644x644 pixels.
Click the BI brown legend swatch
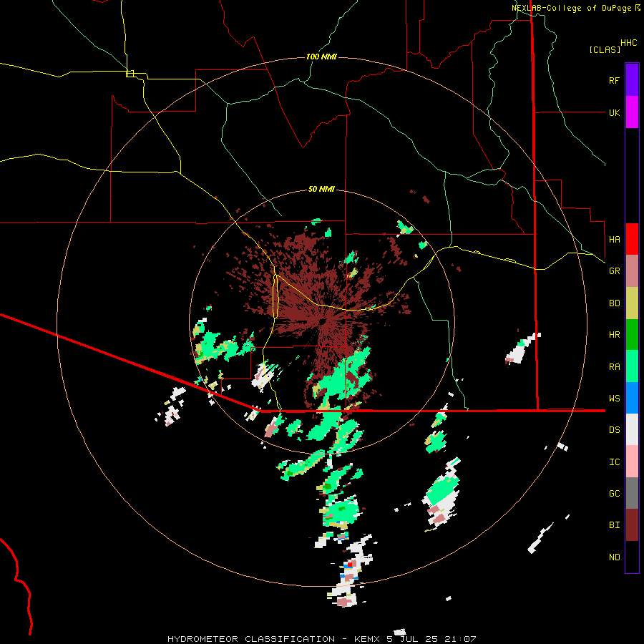tap(632, 525)
